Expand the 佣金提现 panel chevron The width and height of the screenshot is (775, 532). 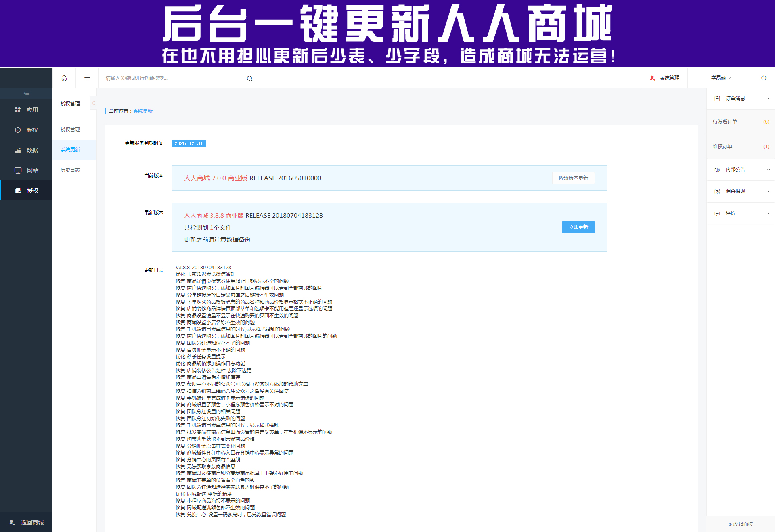click(769, 191)
